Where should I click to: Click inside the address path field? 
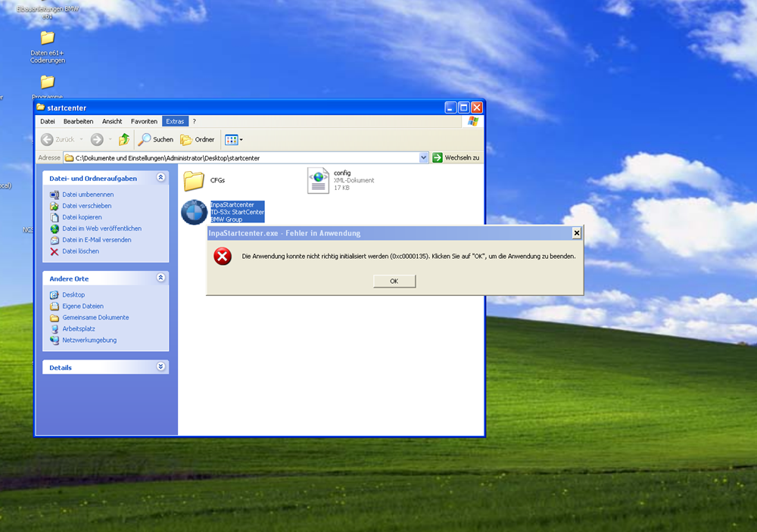click(242, 157)
